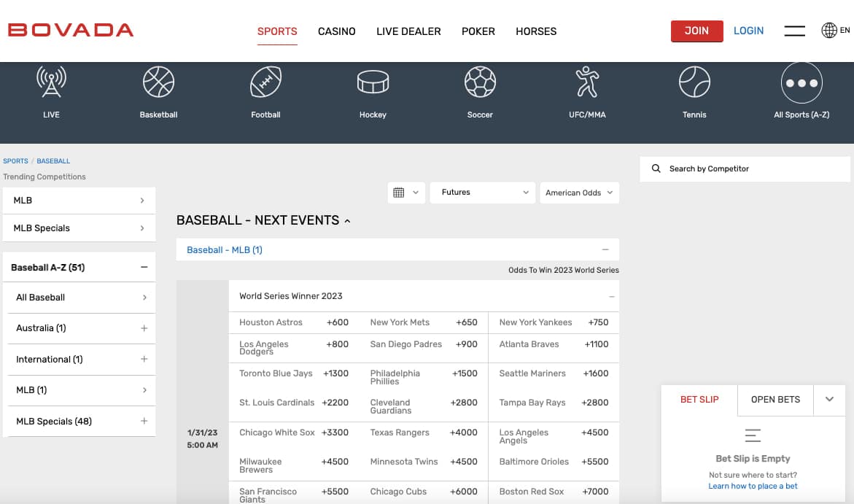
Task: Select the BET SLIP tab
Action: point(699,400)
